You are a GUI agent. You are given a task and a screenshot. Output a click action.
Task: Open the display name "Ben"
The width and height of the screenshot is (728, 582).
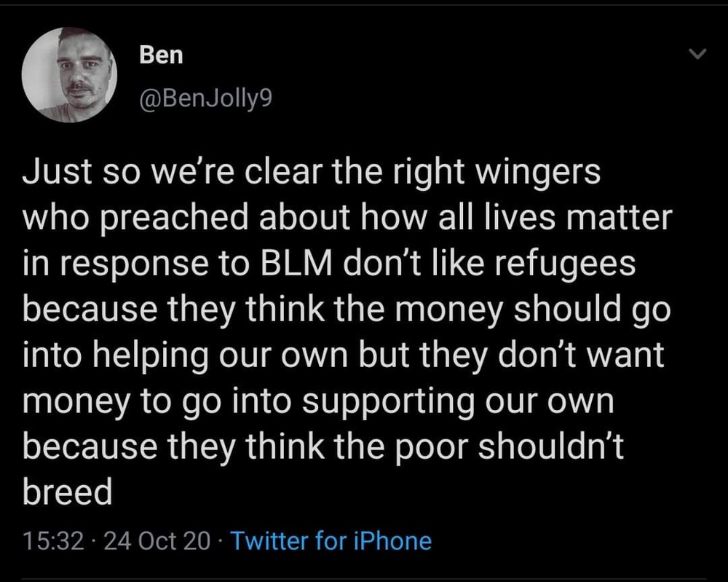point(161,55)
